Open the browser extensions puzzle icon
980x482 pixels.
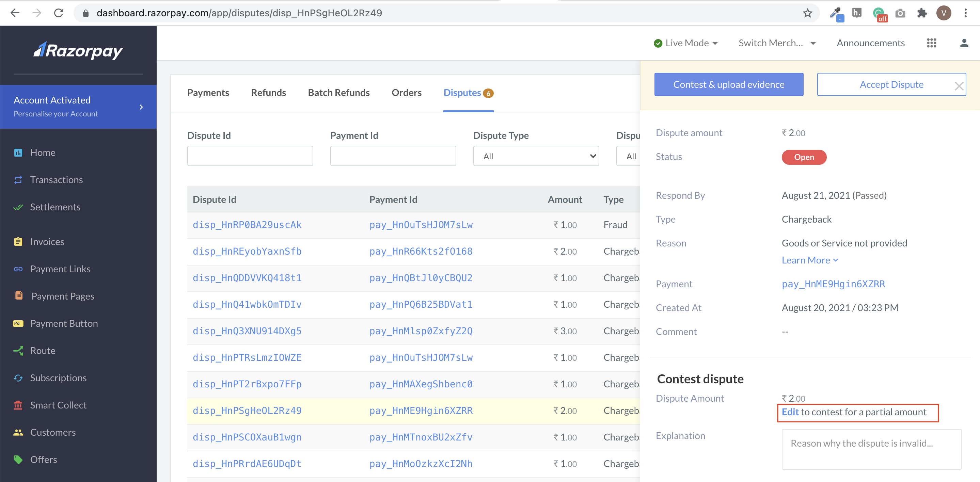click(x=922, y=13)
